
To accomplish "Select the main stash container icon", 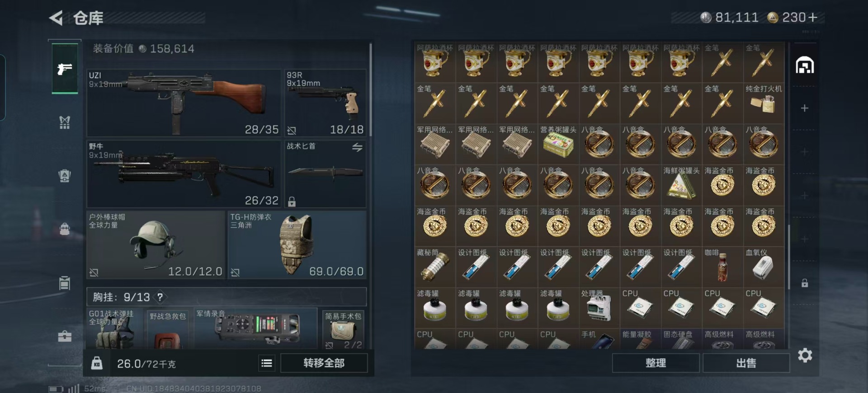I will click(x=805, y=65).
